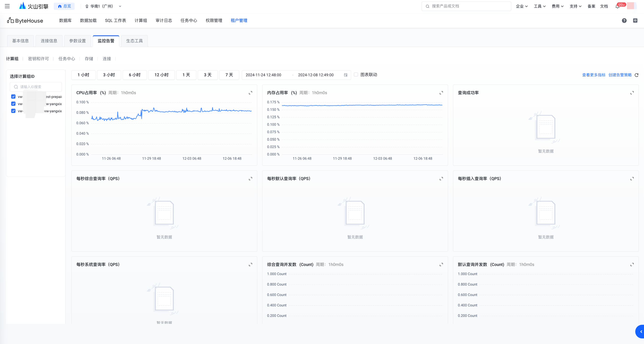Refresh the monitoring charts

pos(637,75)
